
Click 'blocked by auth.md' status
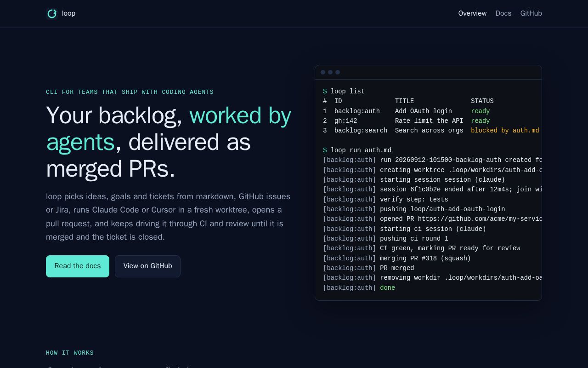[505, 131]
